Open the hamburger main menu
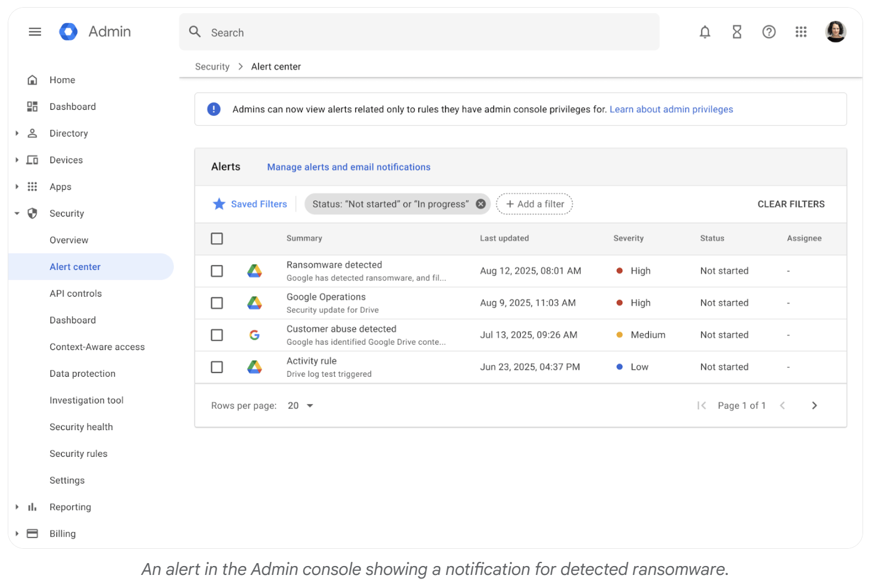 click(35, 32)
